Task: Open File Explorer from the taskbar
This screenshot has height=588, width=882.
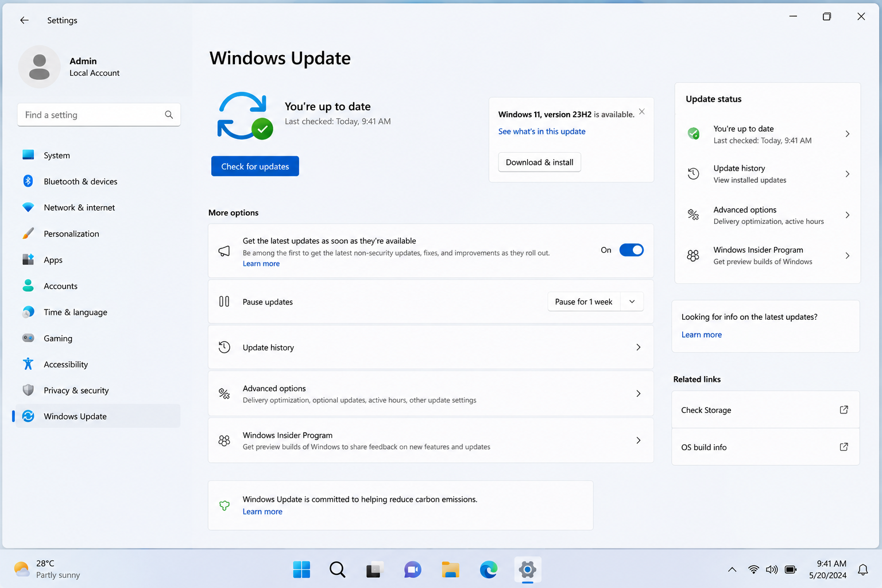Action: (451, 570)
